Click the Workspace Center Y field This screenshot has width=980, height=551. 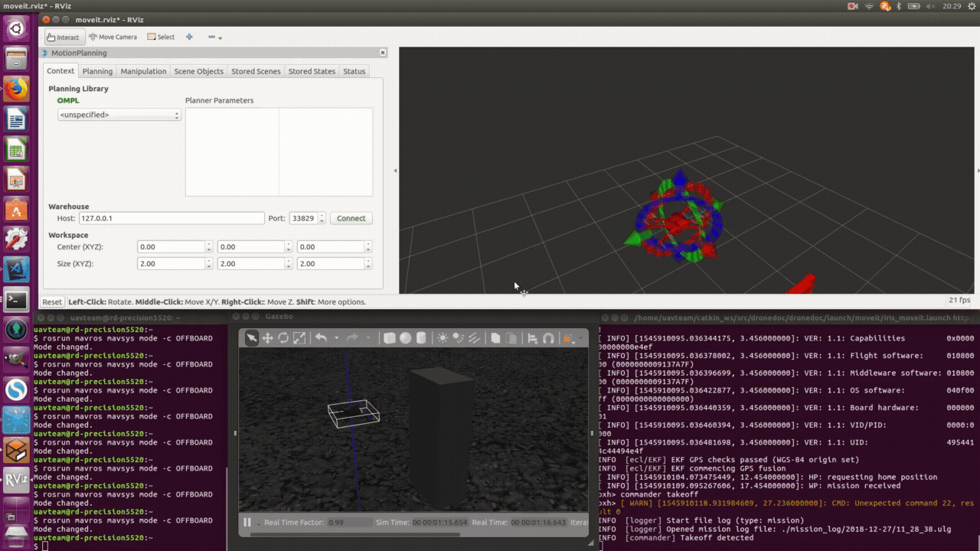251,247
